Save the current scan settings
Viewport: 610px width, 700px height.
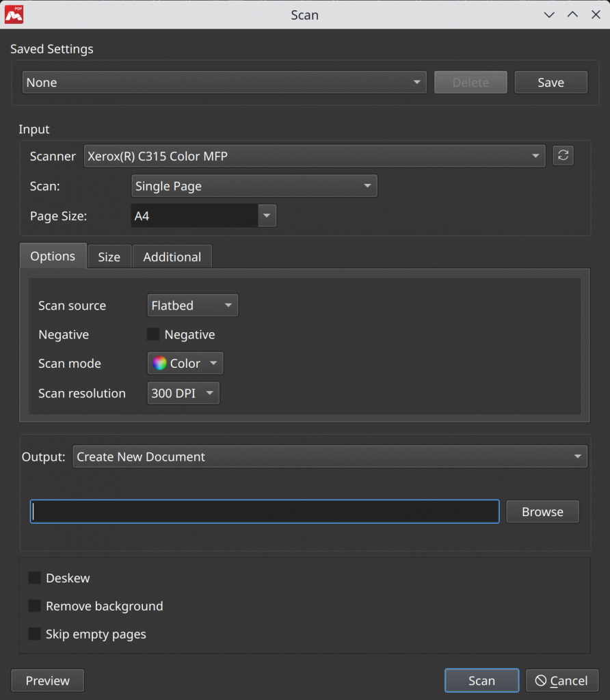[x=551, y=81]
